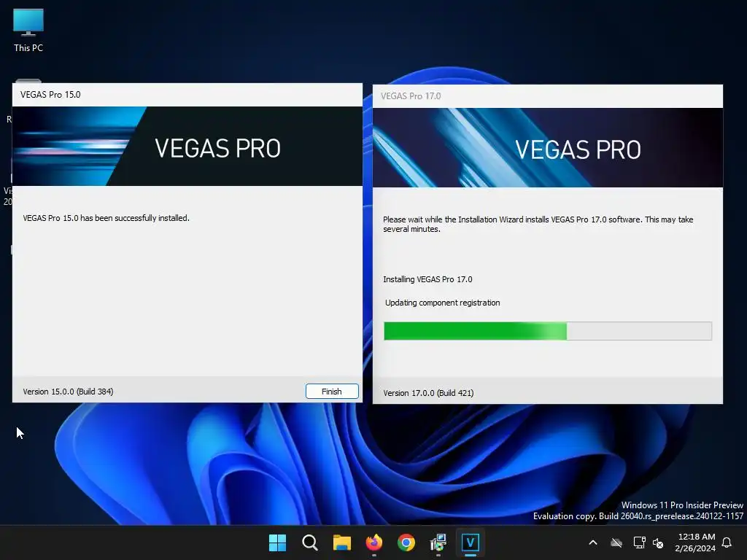Viewport: 747px width, 560px height.
Task: Open the notifications bell icon
Action: (727, 542)
